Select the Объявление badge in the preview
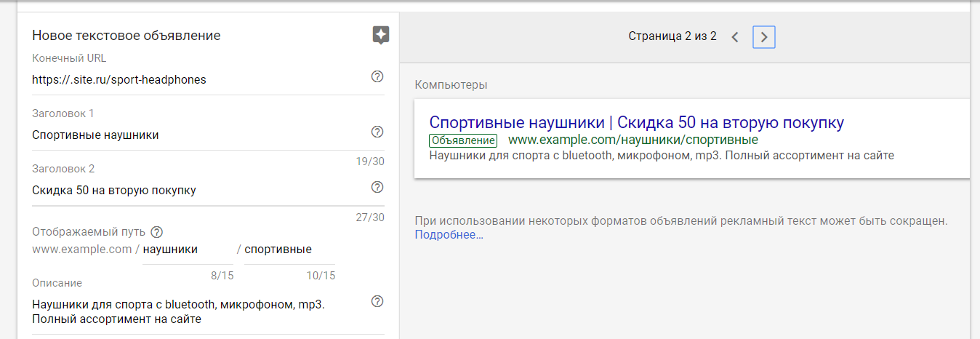 pos(463,140)
